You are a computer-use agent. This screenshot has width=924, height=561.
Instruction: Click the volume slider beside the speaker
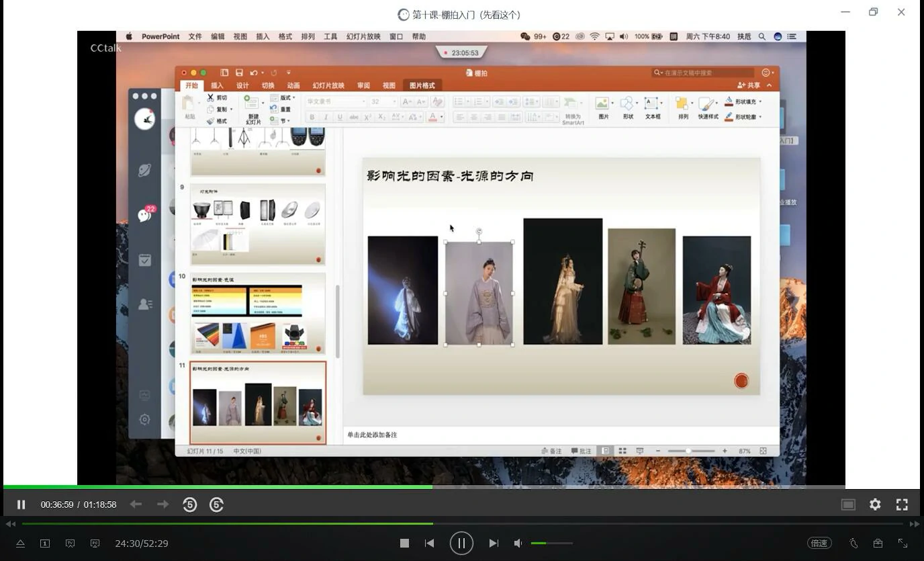(x=551, y=543)
